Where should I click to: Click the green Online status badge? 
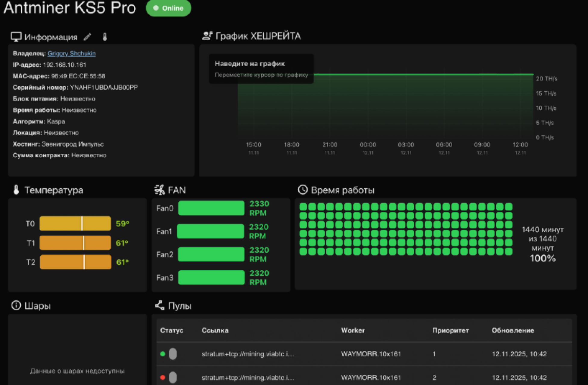(x=168, y=8)
